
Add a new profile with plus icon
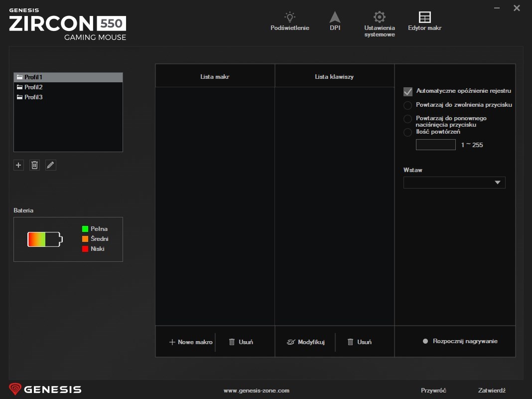[18, 166]
